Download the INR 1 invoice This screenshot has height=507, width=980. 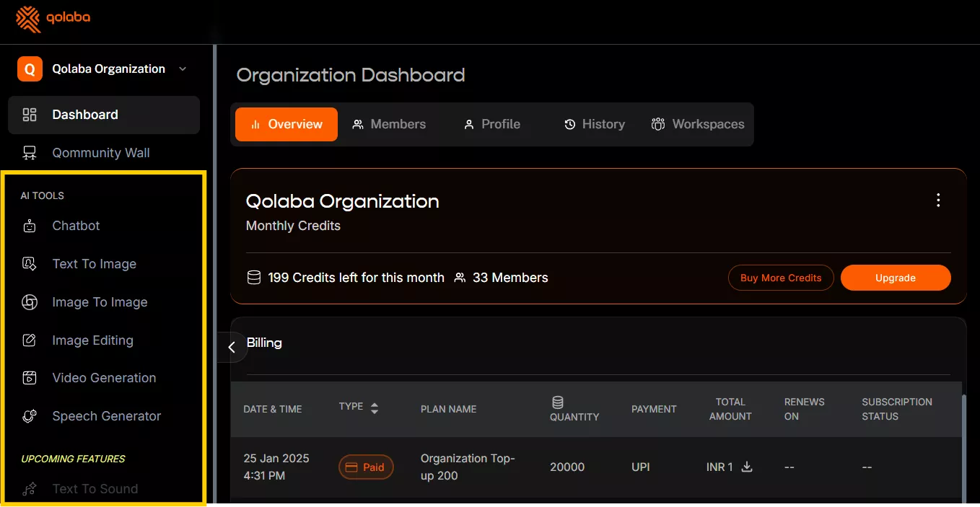click(x=747, y=467)
